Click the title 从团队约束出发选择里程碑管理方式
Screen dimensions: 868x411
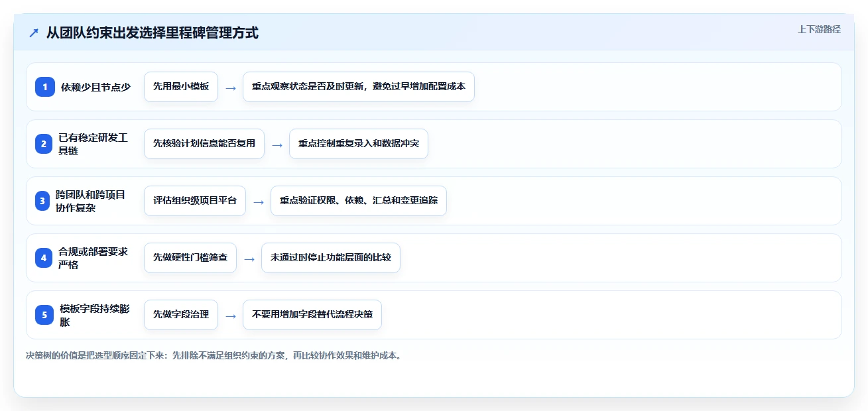(153, 33)
